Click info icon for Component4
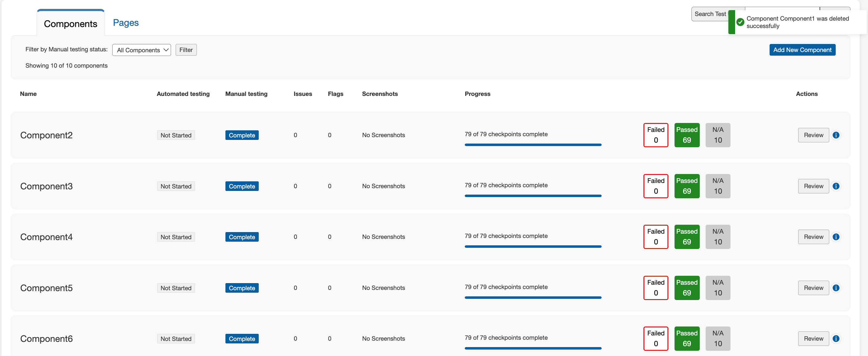This screenshot has width=868, height=356. pyautogui.click(x=836, y=237)
